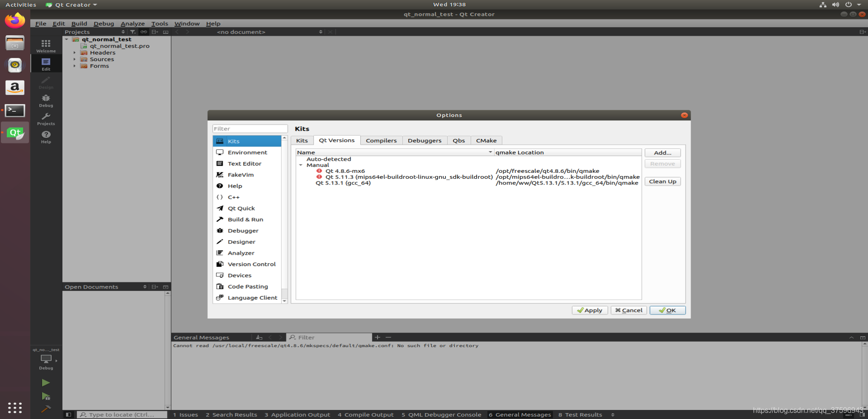Switch to the Debuggers tab

(x=424, y=140)
